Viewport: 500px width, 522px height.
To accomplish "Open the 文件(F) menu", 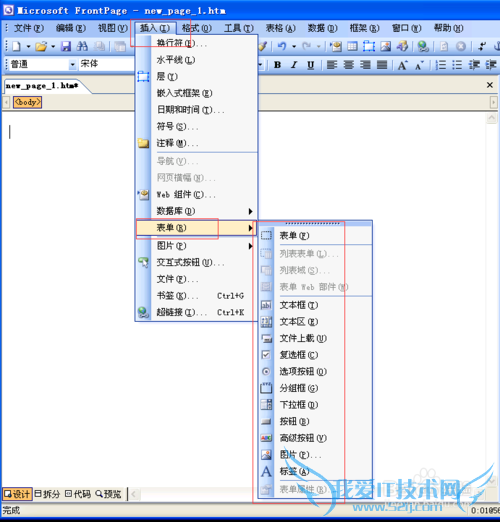I will [28, 28].
